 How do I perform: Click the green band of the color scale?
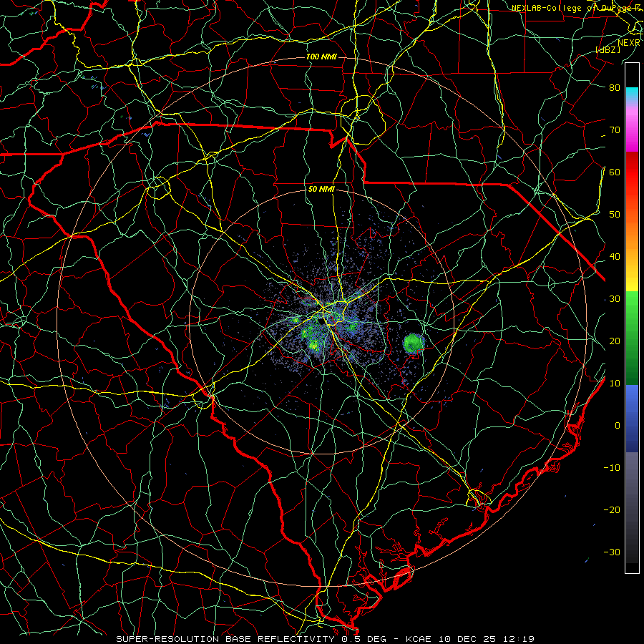[x=632, y=338]
